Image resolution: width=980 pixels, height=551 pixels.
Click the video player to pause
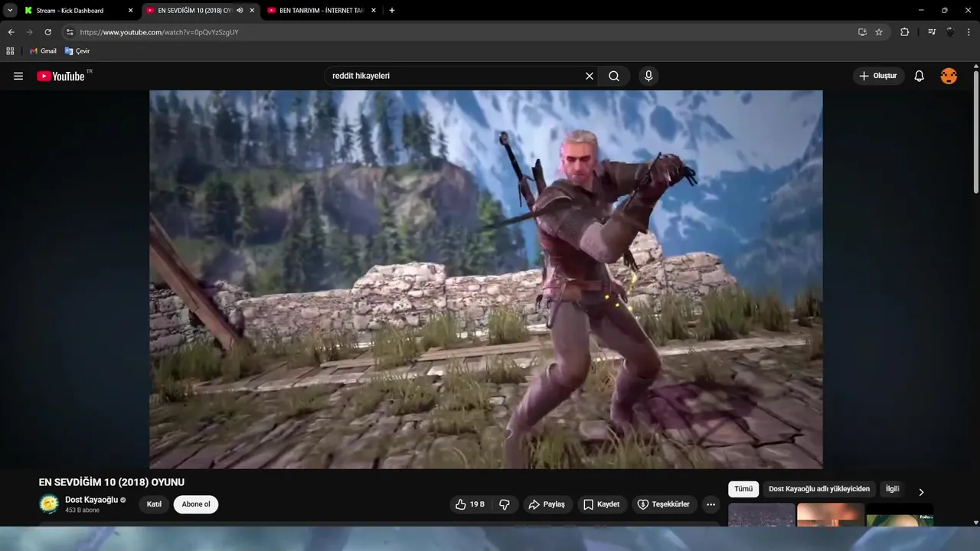coord(485,279)
